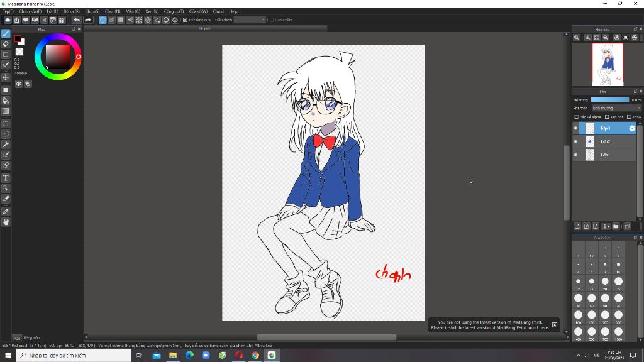Hide the Lớp2 layer

pos(575,141)
